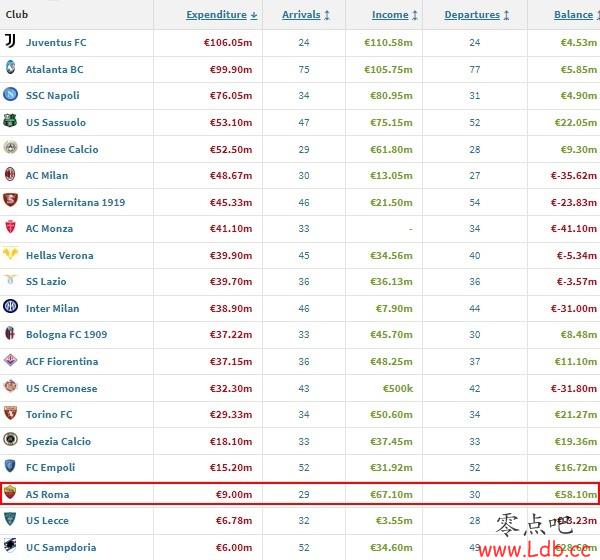600x560 pixels.
Task: Open the Atalanta BC club link
Action: pyautogui.click(x=55, y=70)
